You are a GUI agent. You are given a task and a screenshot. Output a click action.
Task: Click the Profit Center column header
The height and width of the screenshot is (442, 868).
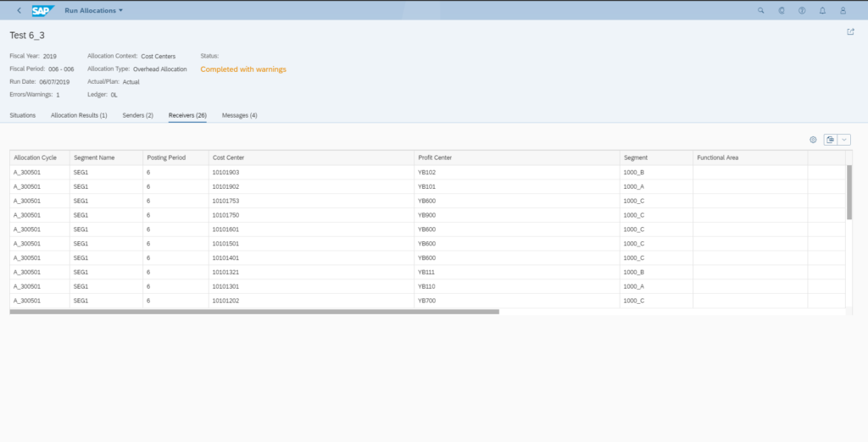coord(435,157)
